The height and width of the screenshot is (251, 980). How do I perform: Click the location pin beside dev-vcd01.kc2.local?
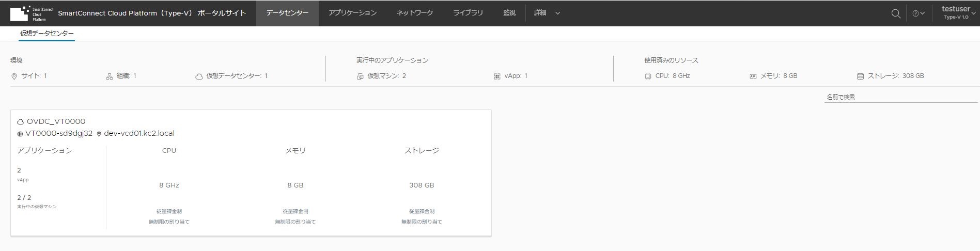click(99, 134)
